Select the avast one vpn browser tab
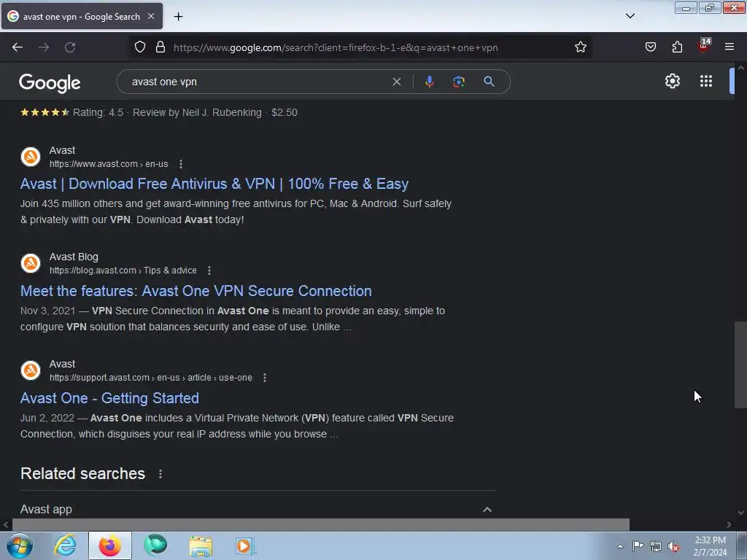 click(x=82, y=16)
